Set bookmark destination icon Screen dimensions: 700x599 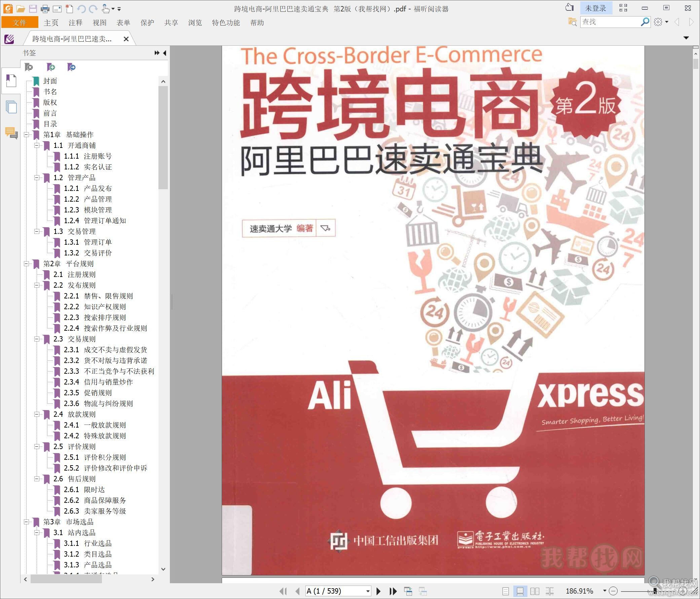71,67
